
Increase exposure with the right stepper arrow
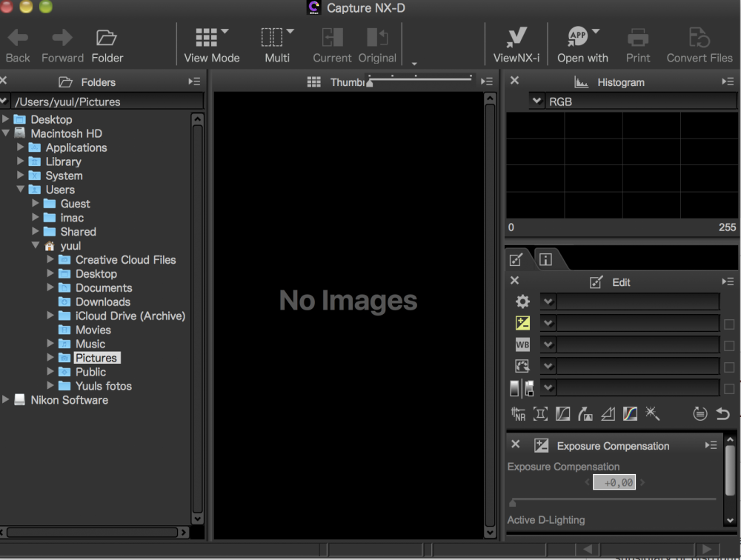[x=642, y=482]
